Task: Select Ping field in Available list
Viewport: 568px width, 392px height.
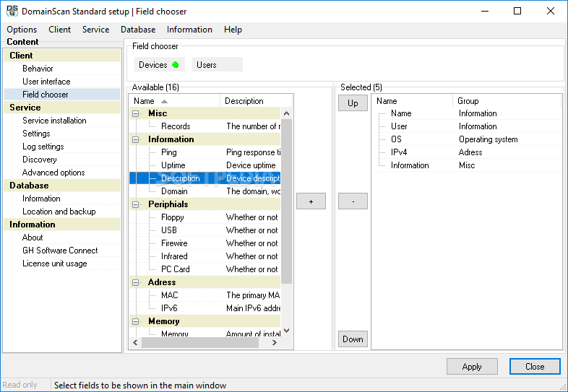Action: (169, 152)
